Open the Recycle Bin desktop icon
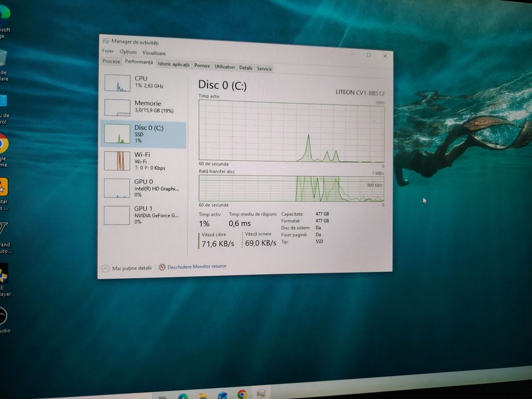This screenshot has height=399, width=532. [x=3, y=64]
